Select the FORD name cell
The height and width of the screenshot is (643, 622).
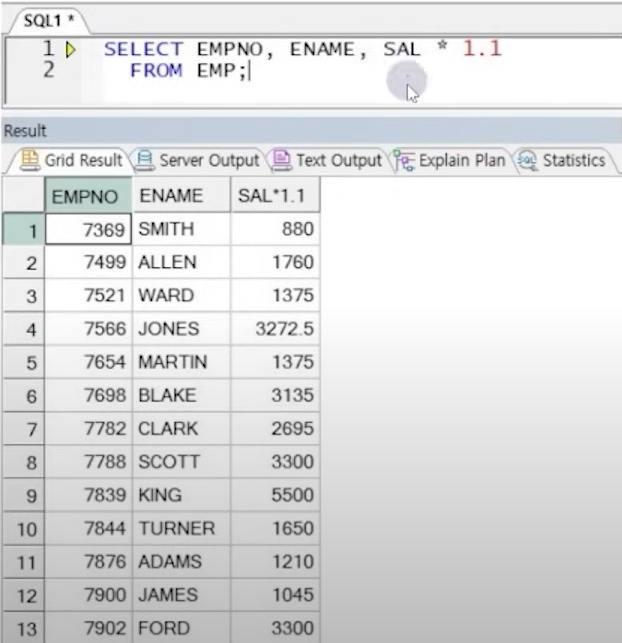tap(182, 627)
